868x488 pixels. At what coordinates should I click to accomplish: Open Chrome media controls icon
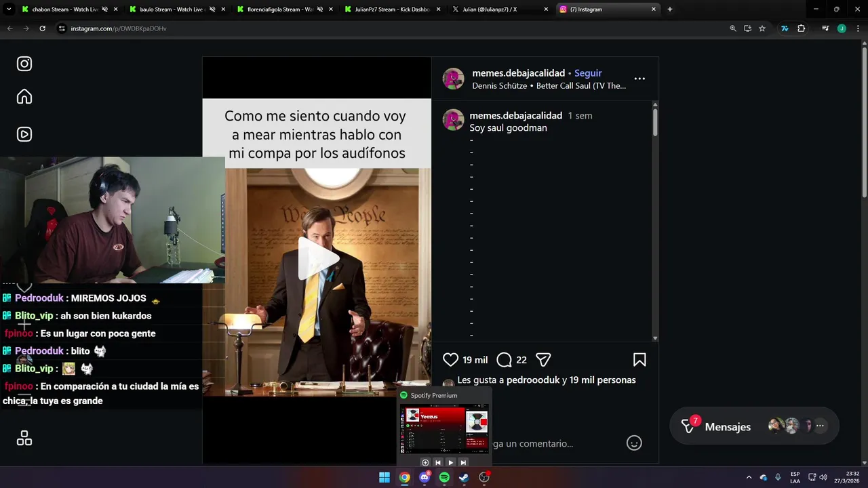tap(825, 28)
